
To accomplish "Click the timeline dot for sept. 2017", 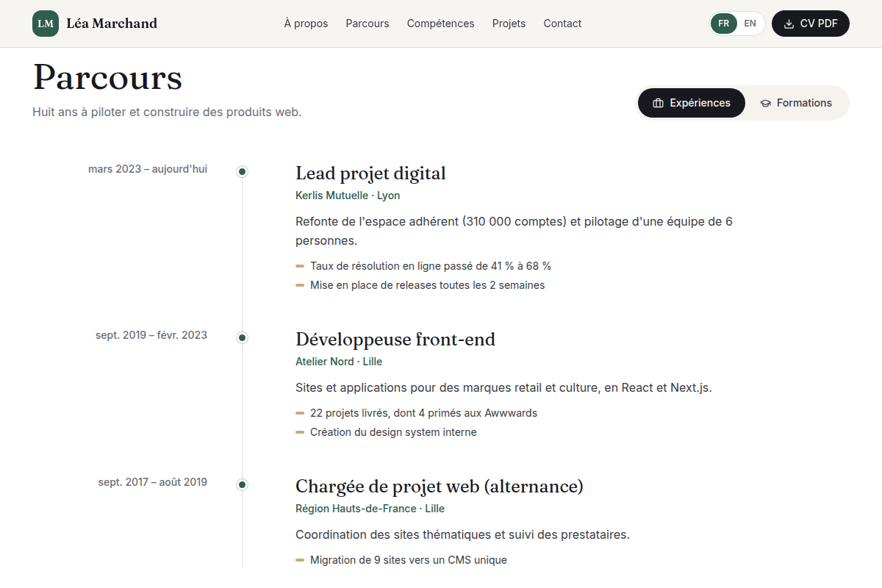I will point(242,484).
